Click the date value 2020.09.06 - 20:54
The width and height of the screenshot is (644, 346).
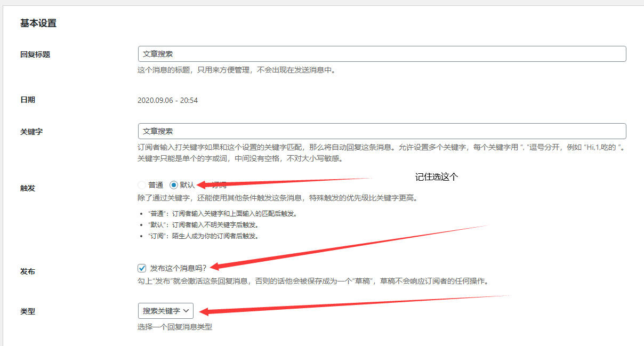pyautogui.click(x=167, y=100)
